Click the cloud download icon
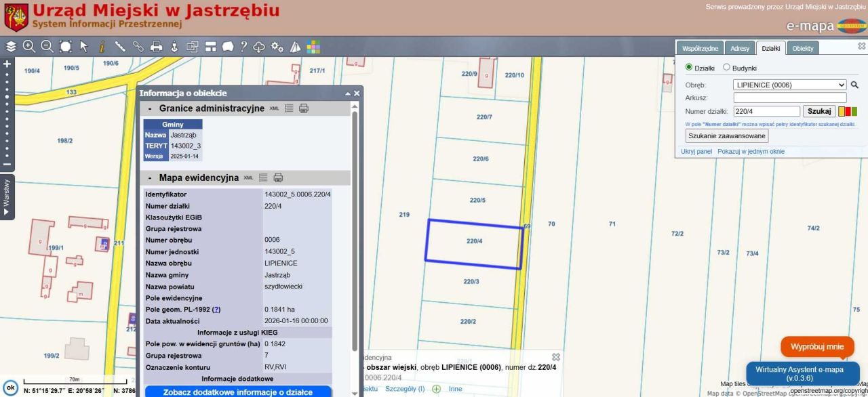Viewport: 868px width, 397px height. coord(260,47)
